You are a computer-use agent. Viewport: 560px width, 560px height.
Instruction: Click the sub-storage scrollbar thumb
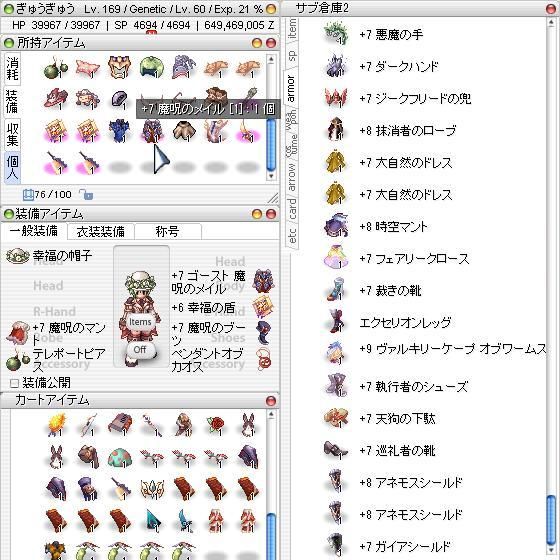(x=551, y=519)
